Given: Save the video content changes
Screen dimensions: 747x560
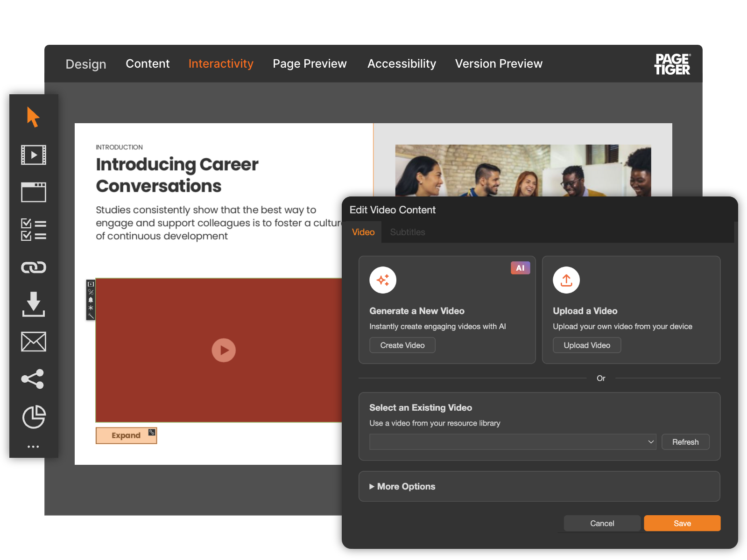Looking at the screenshot, I should [682, 523].
